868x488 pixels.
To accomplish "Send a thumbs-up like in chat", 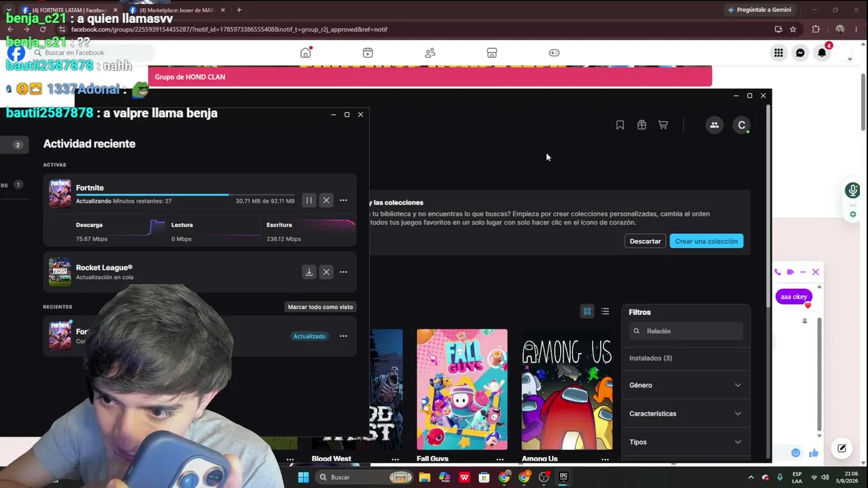I will (x=813, y=453).
